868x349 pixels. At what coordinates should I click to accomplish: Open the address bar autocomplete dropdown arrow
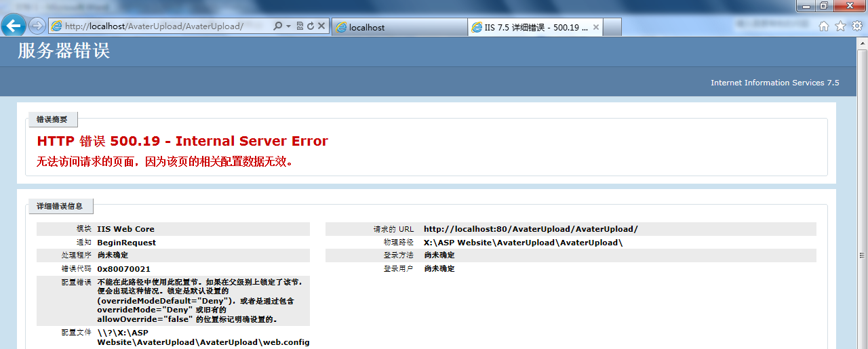tap(288, 26)
